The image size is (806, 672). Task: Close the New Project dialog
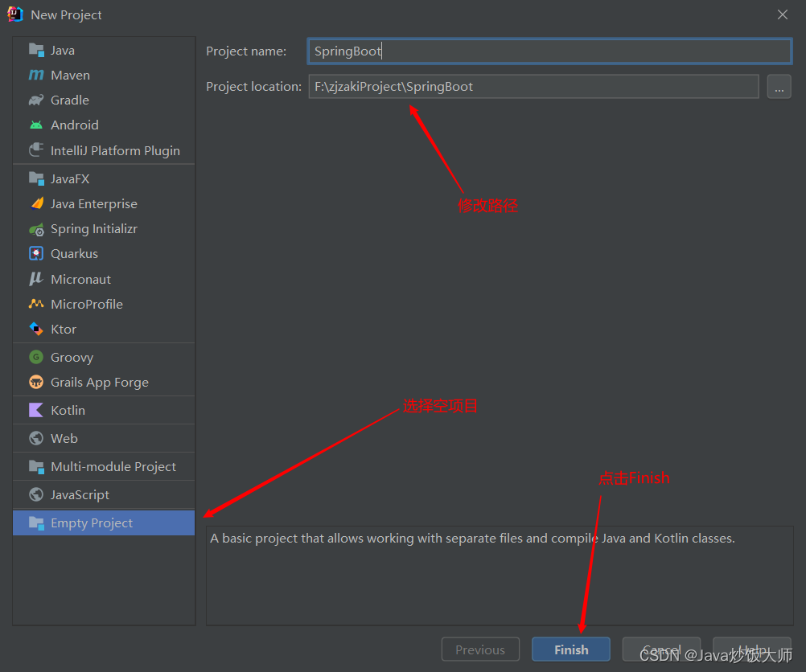point(783,14)
